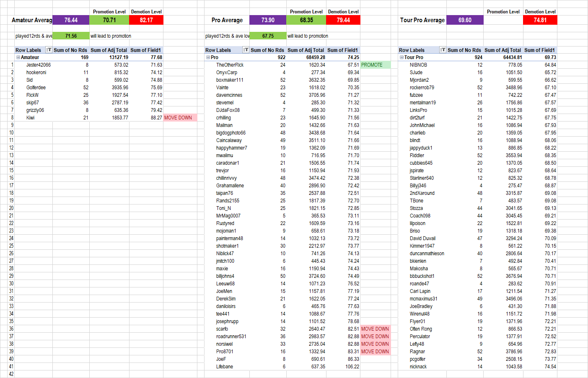Image resolution: width=588 pixels, height=378 pixels.
Task: Click the green 71.56 promotion threshold cell
Action: 71,36
